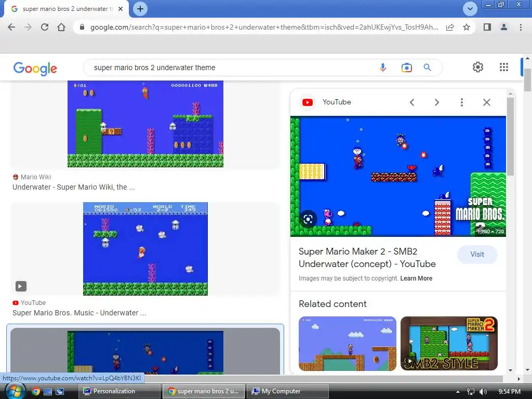The image size is (532, 399).
Task: Open the SMB2 STYLE related video
Action: point(449,343)
